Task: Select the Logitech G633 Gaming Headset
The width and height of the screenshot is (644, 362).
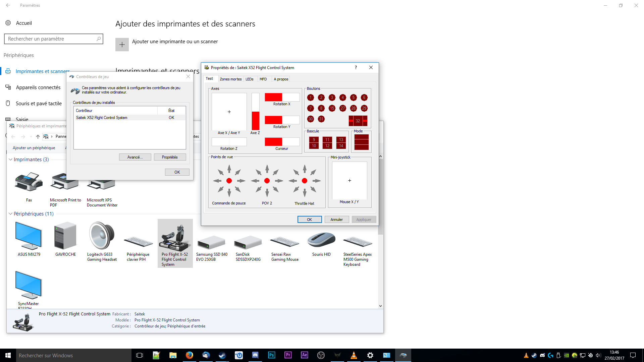Action: pos(102,241)
